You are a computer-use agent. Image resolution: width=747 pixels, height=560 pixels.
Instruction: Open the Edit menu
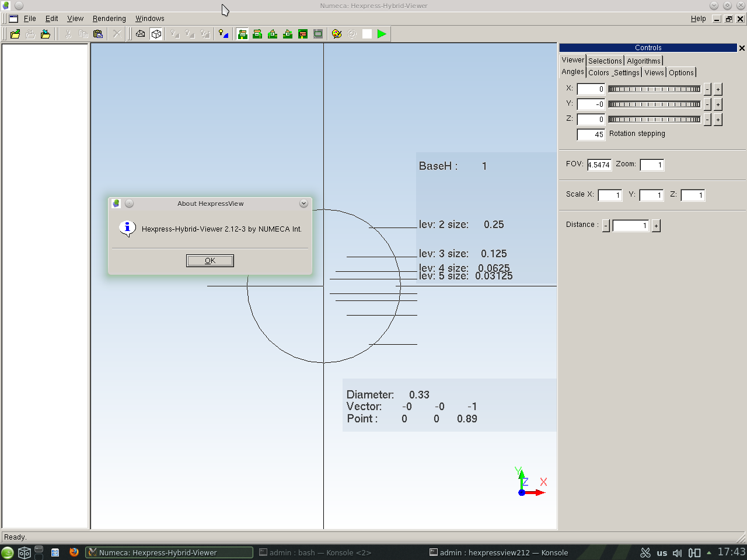[52, 19]
